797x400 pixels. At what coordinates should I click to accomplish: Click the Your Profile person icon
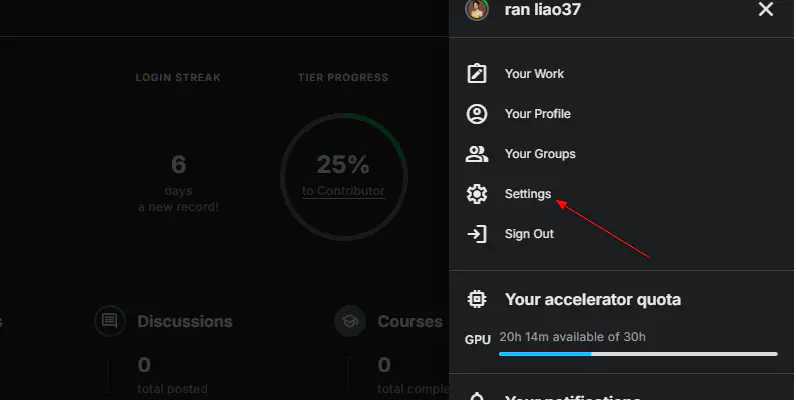477,114
